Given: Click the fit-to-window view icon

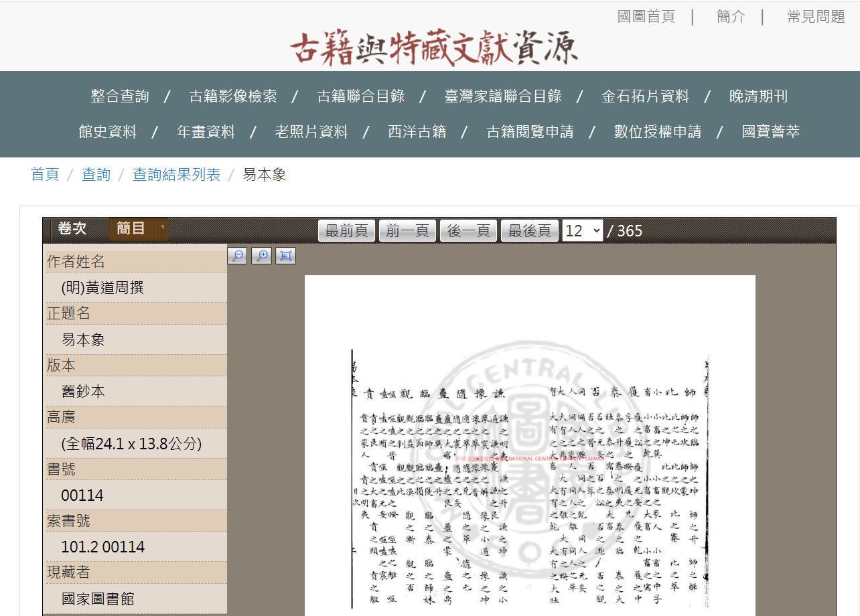Looking at the screenshot, I should point(285,255).
